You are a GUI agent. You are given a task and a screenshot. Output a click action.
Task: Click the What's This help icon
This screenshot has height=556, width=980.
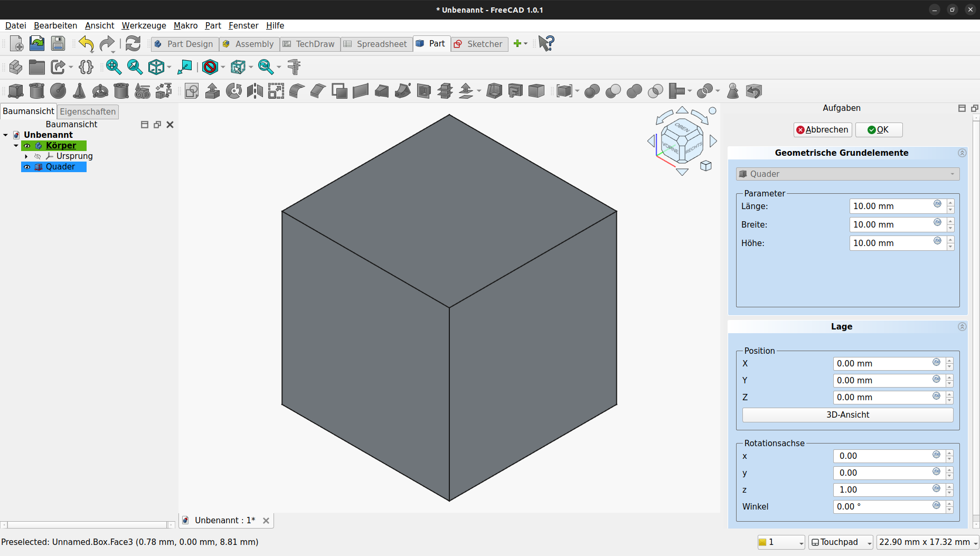[x=546, y=44]
